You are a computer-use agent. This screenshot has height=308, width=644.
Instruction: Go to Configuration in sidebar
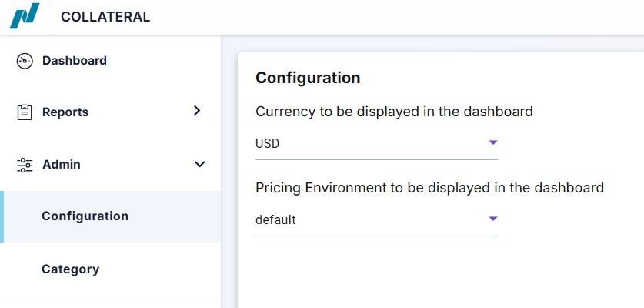click(x=85, y=216)
